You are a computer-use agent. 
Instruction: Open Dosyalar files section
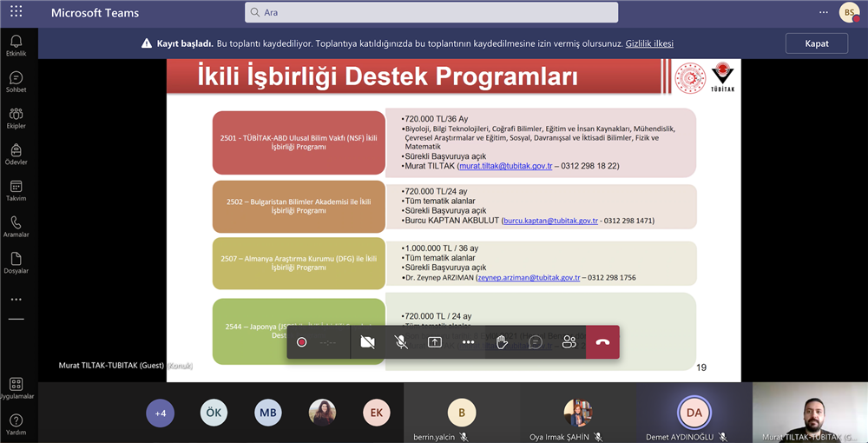(16, 263)
